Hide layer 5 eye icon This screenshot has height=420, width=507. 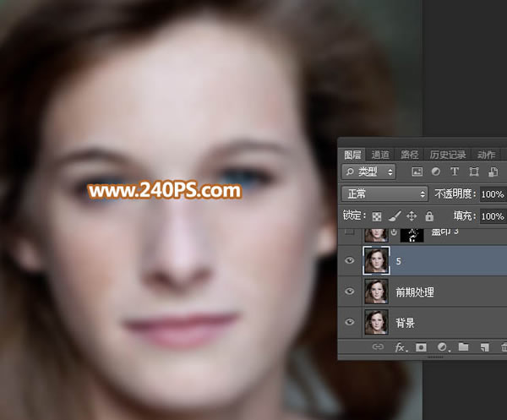pyautogui.click(x=350, y=260)
